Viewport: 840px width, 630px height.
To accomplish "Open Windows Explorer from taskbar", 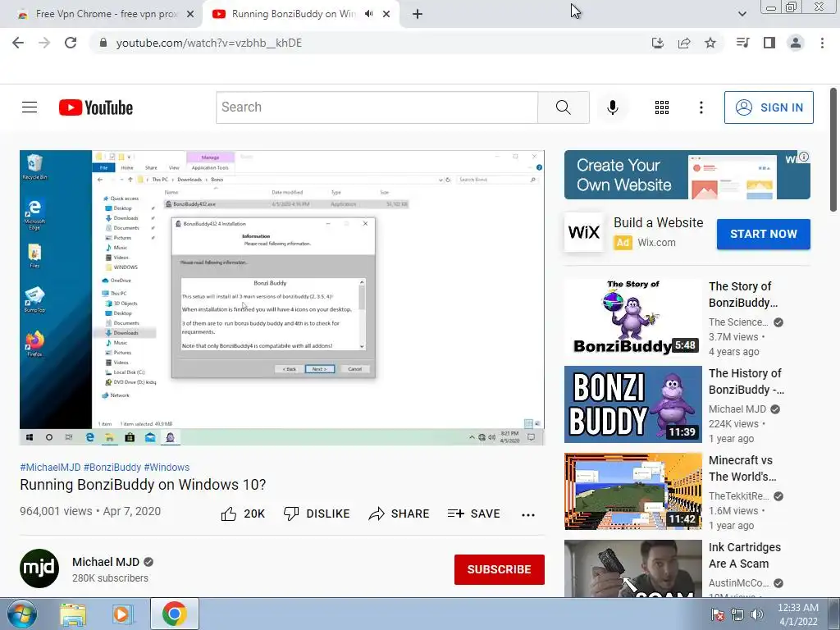I will pyautogui.click(x=73, y=614).
